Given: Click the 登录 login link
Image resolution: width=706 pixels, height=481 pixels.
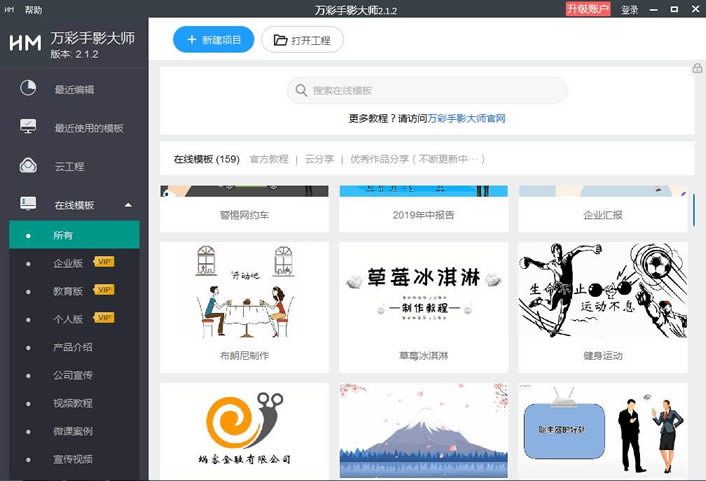Looking at the screenshot, I should tap(629, 9).
